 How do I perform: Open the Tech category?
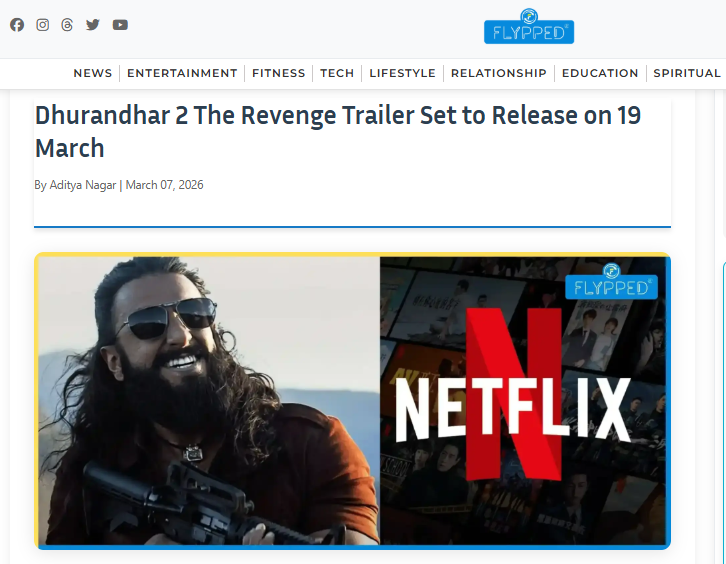(337, 73)
